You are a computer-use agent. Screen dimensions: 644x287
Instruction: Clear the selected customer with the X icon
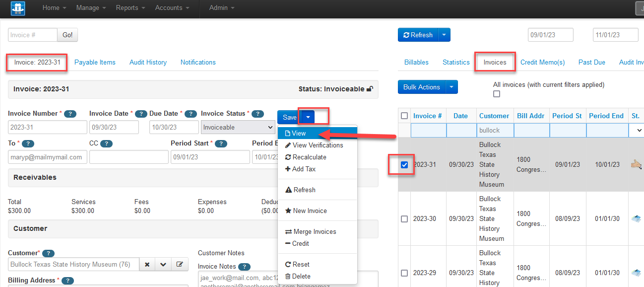(147, 264)
